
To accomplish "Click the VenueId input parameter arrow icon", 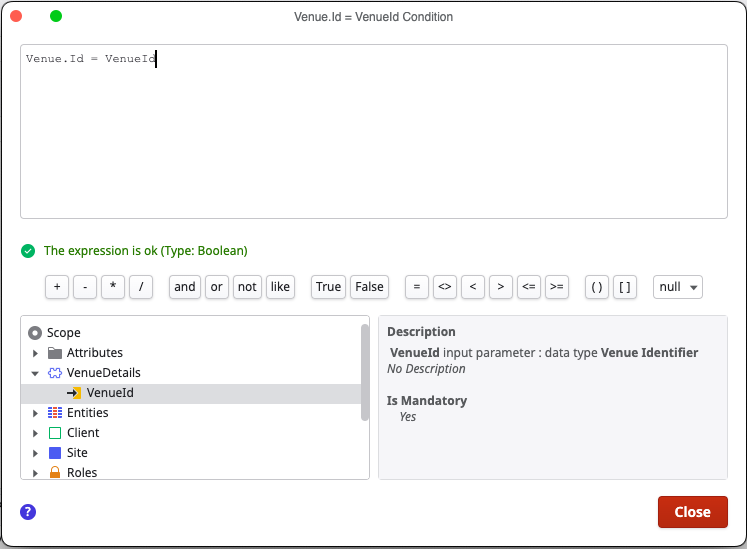I will click(74, 393).
